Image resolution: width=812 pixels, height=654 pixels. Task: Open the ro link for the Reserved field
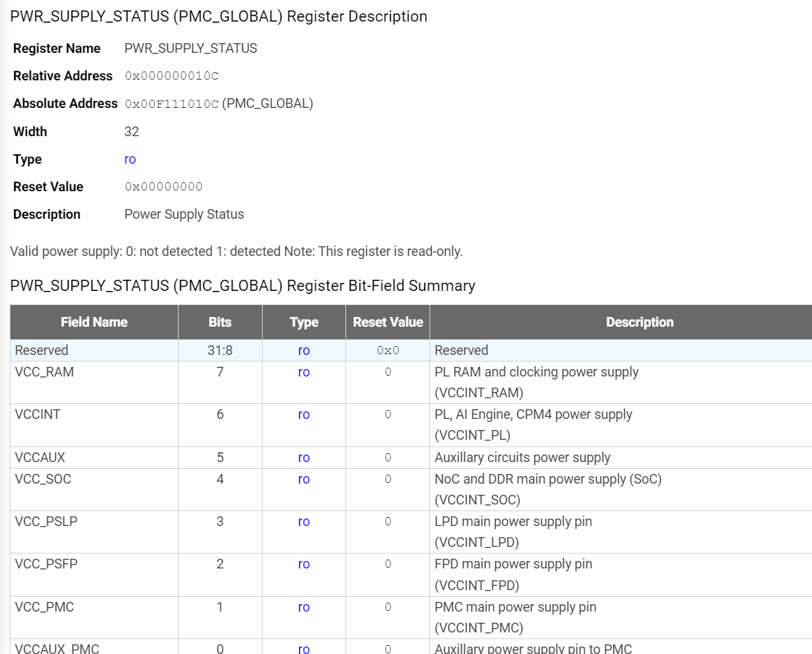tap(303, 350)
